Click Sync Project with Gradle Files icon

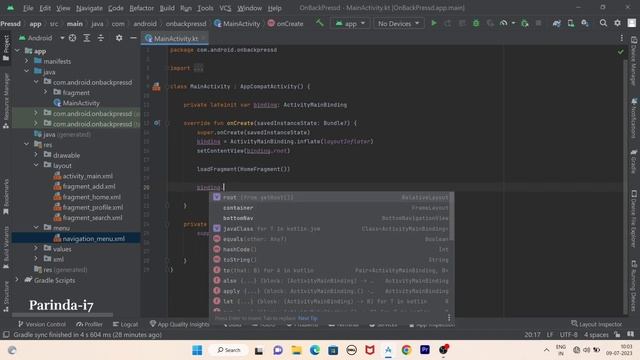click(x=556, y=23)
